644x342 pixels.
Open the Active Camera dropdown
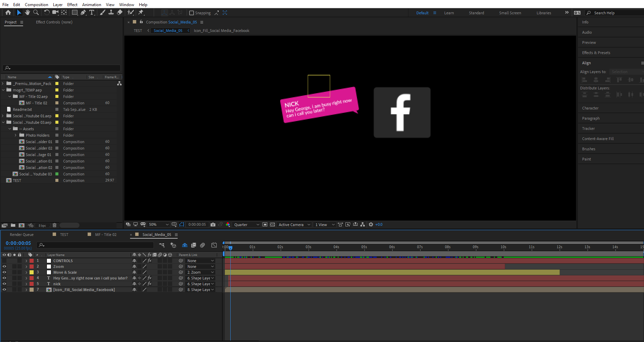pyautogui.click(x=294, y=225)
